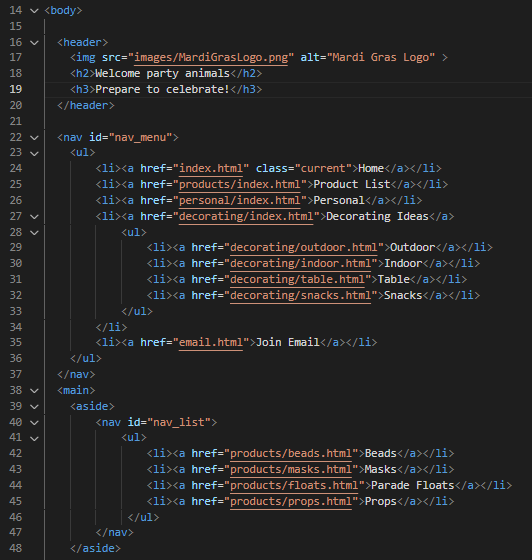The width and height of the screenshot is (532, 560).
Task: Open decorating/snacks.html link
Action: point(301,295)
